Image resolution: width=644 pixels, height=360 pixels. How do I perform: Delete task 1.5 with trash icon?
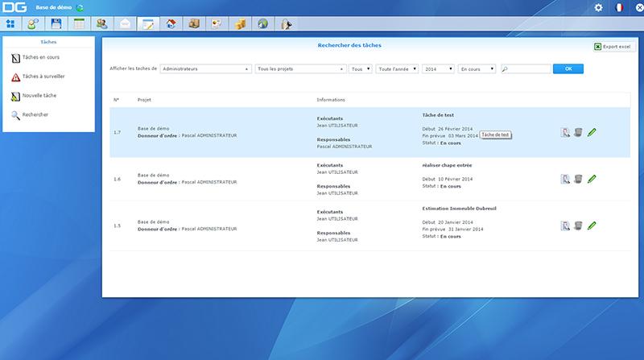[578, 226]
